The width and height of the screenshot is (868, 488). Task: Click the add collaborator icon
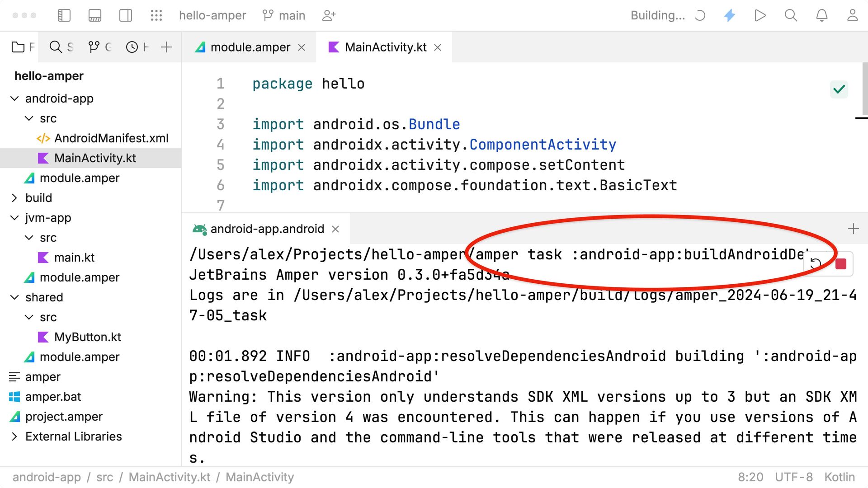329,15
